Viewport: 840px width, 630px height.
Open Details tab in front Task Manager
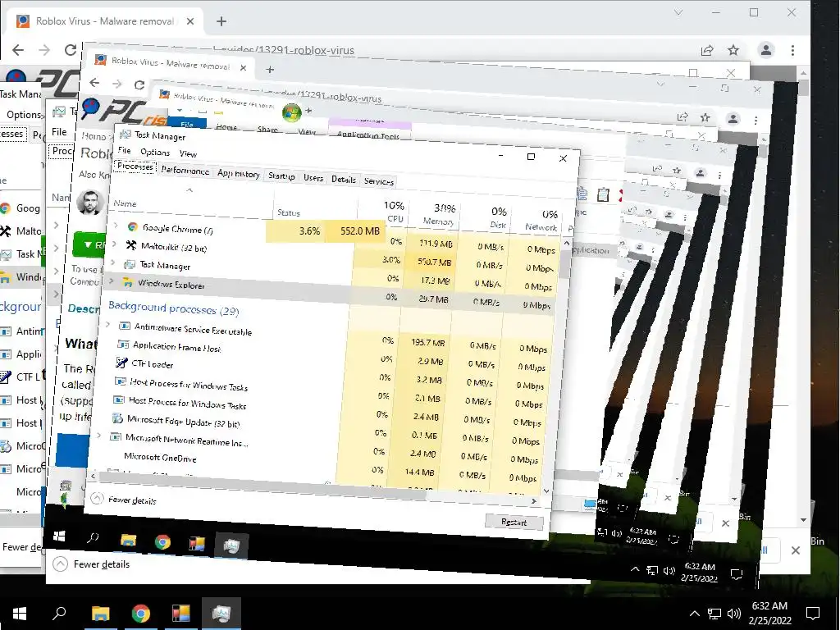tap(344, 180)
